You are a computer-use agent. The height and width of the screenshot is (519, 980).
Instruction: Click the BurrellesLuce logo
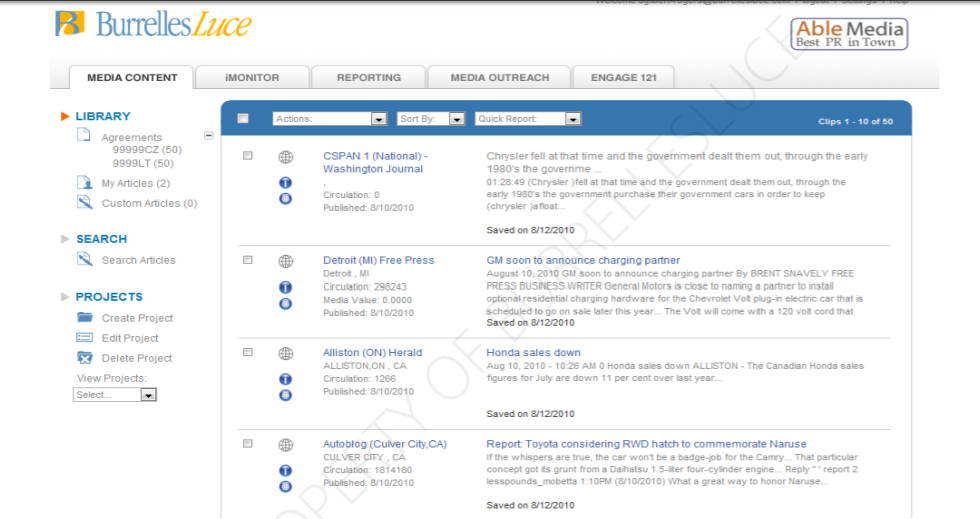tap(153, 24)
